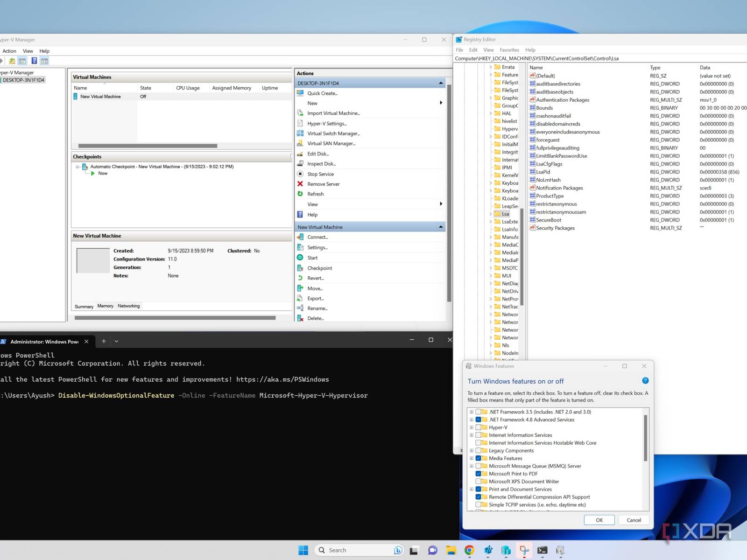Image resolution: width=747 pixels, height=560 pixels.
Task: Click the red Remove Server icon
Action: click(x=300, y=184)
